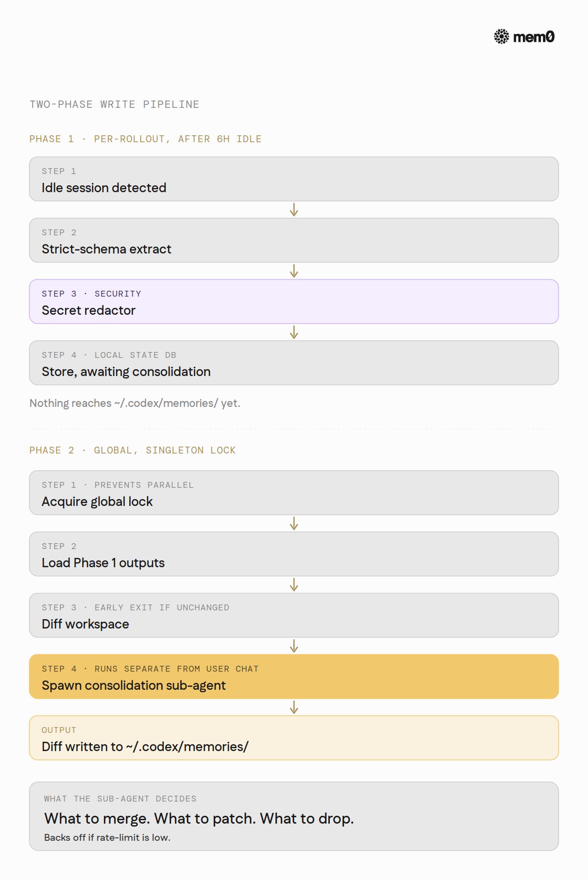Click arrow below Idle session detected
This screenshot has width=588, height=880.
click(294, 210)
